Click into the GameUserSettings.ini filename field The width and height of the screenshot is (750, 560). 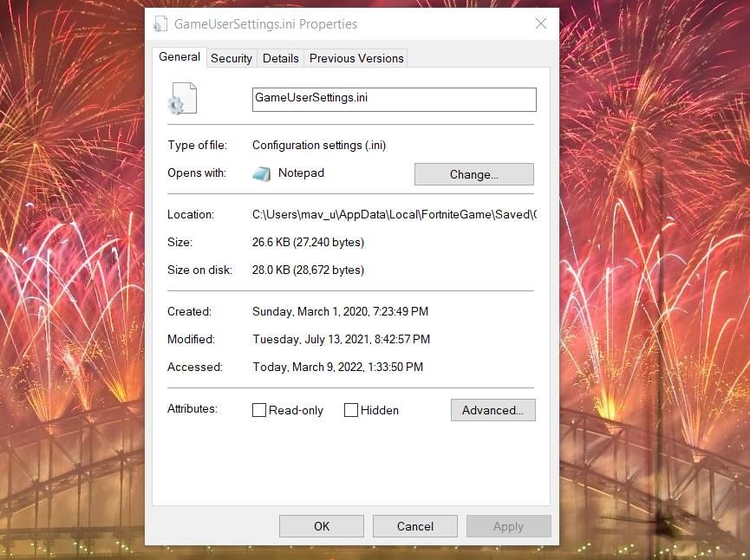pos(395,100)
